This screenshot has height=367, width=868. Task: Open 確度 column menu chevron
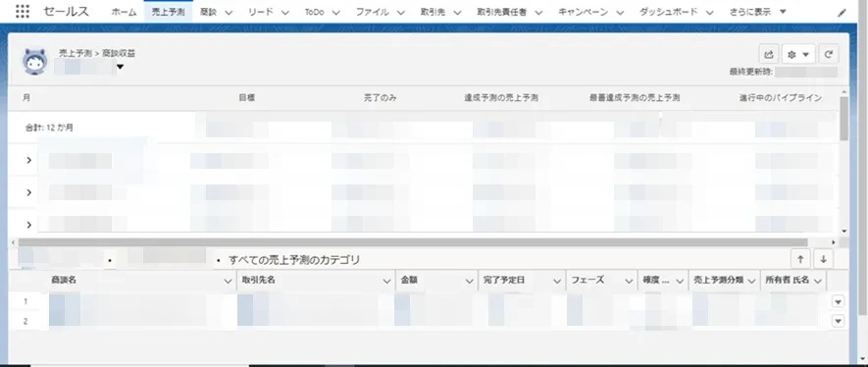tap(680, 282)
